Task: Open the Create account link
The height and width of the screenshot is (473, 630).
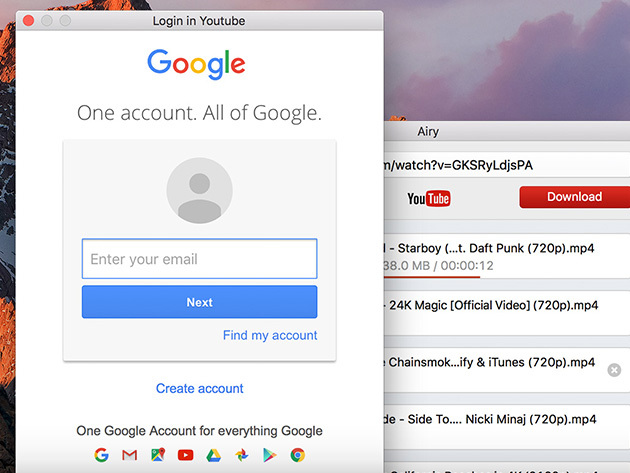Action: tap(199, 388)
